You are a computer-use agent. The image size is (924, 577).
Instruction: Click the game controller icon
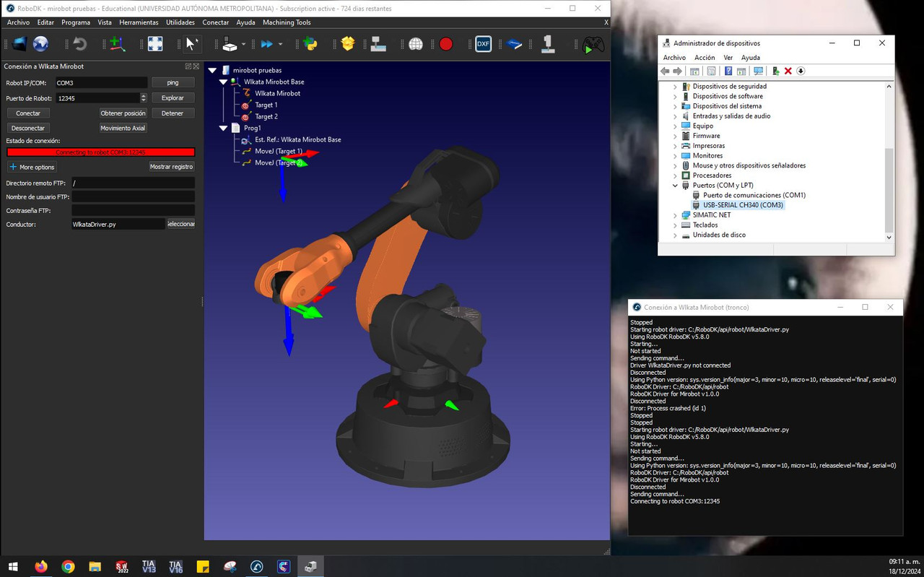pos(593,45)
